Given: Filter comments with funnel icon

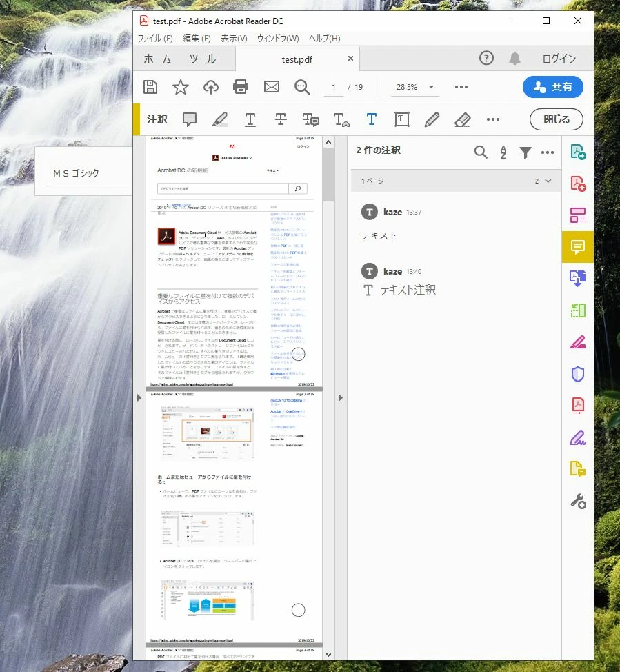Looking at the screenshot, I should coord(526,152).
